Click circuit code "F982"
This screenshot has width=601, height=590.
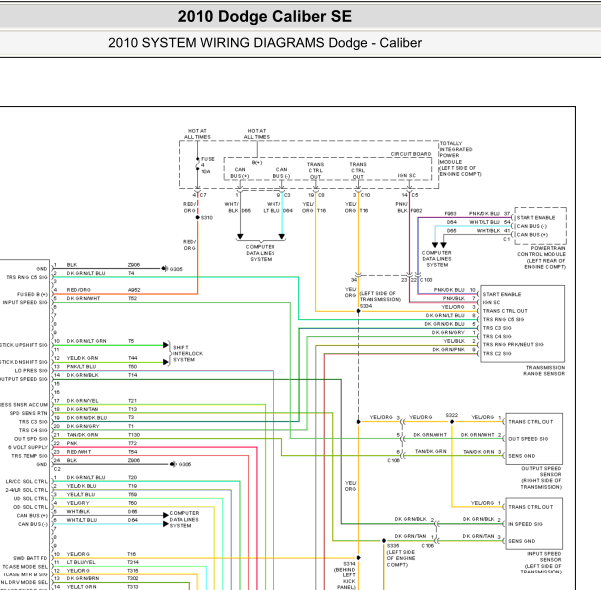click(x=416, y=210)
